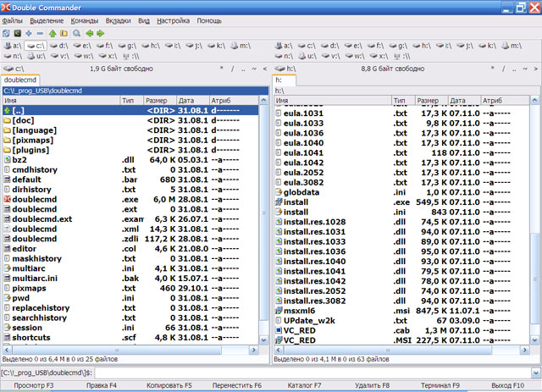Open the Вкладки menu

click(x=117, y=19)
